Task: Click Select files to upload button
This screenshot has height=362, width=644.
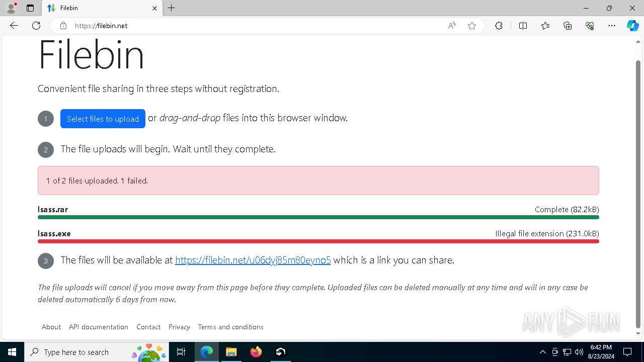Action: (103, 119)
